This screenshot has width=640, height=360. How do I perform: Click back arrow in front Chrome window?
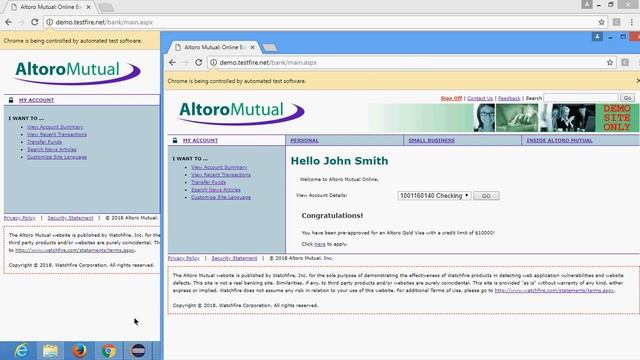point(172,62)
